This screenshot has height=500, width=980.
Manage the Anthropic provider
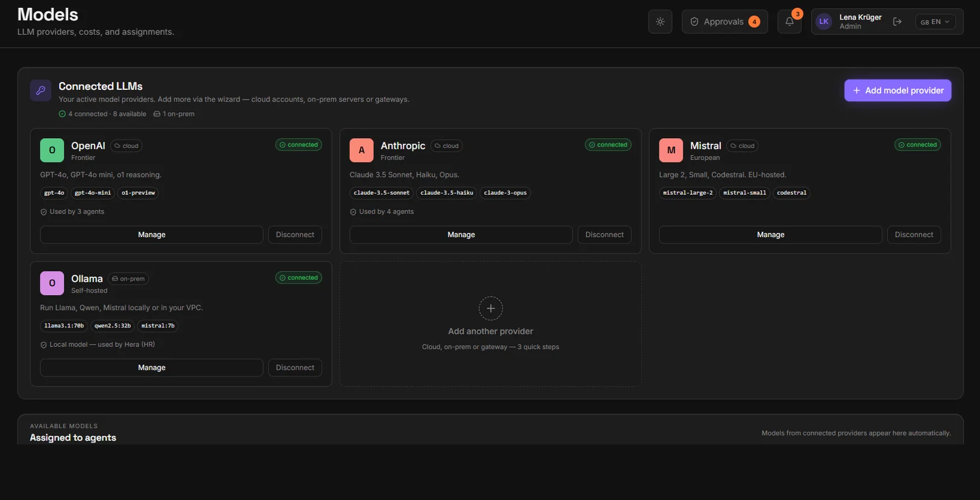pyautogui.click(x=461, y=235)
